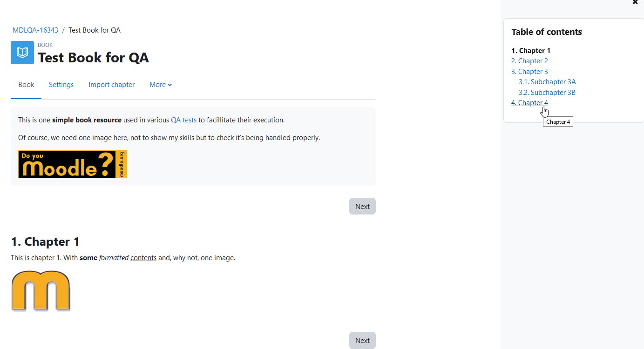This screenshot has width=644, height=349.
Task: Click the lower Next button below Chapter 1
Action: click(x=362, y=340)
